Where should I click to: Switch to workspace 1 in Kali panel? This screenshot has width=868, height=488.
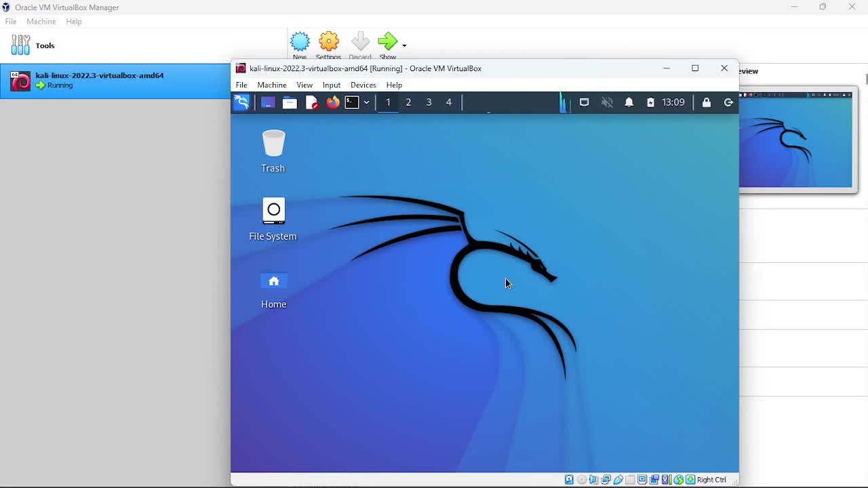coord(388,102)
